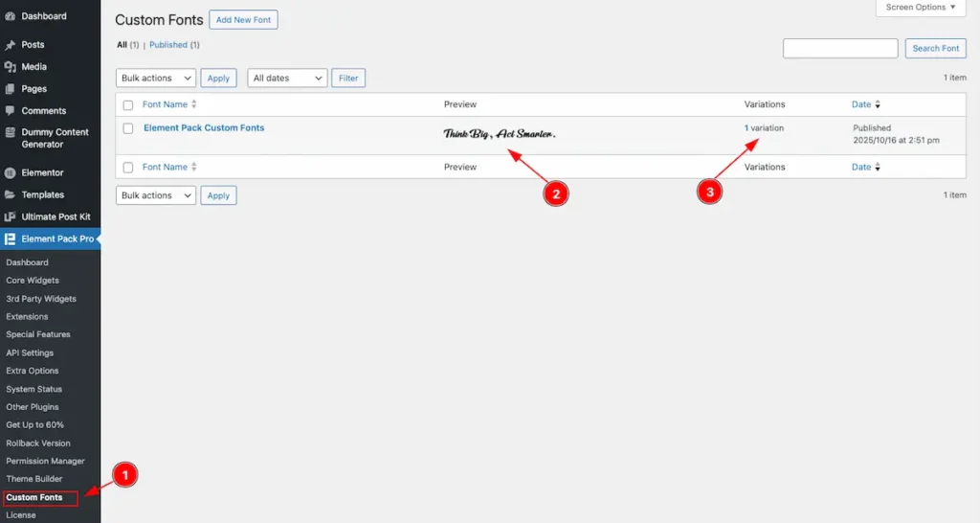This screenshot has width=980, height=523.
Task: Click the Element Pack Pro logo icon
Action: [x=11, y=239]
